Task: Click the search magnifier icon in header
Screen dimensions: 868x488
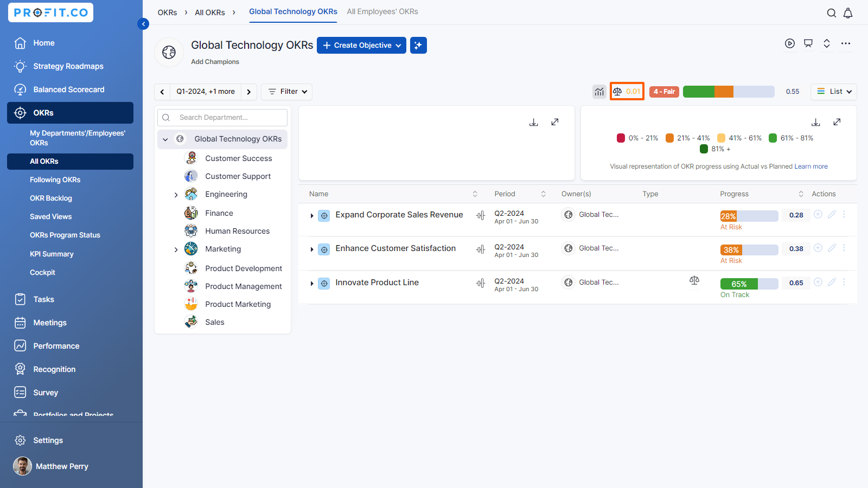Action: click(x=831, y=13)
